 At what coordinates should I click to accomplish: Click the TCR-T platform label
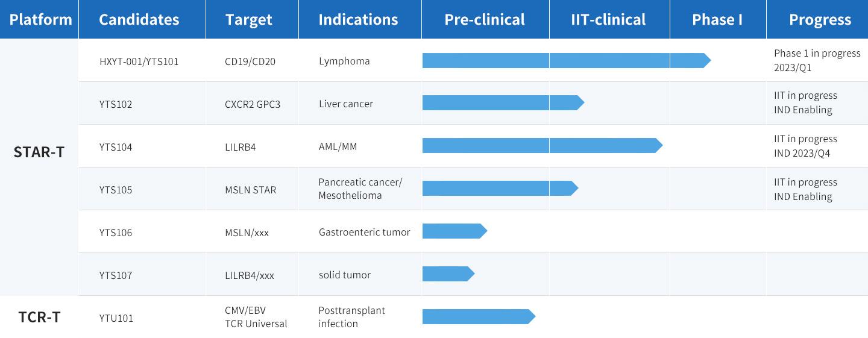[39, 317]
